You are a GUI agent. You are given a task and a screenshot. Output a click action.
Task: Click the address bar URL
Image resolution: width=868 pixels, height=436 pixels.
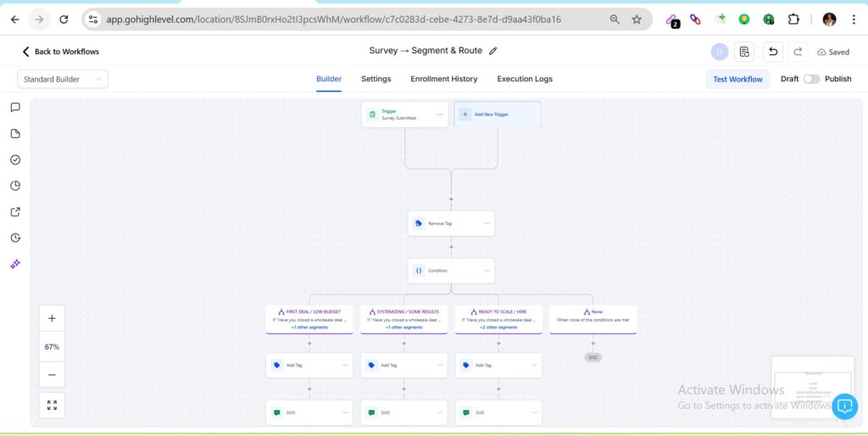point(334,20)
